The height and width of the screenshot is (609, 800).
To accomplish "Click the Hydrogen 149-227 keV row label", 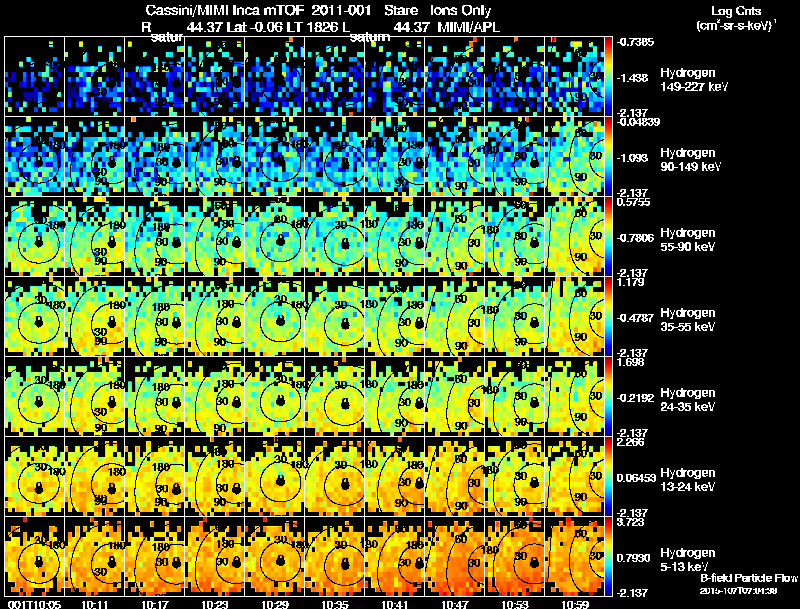I will 693,80.
